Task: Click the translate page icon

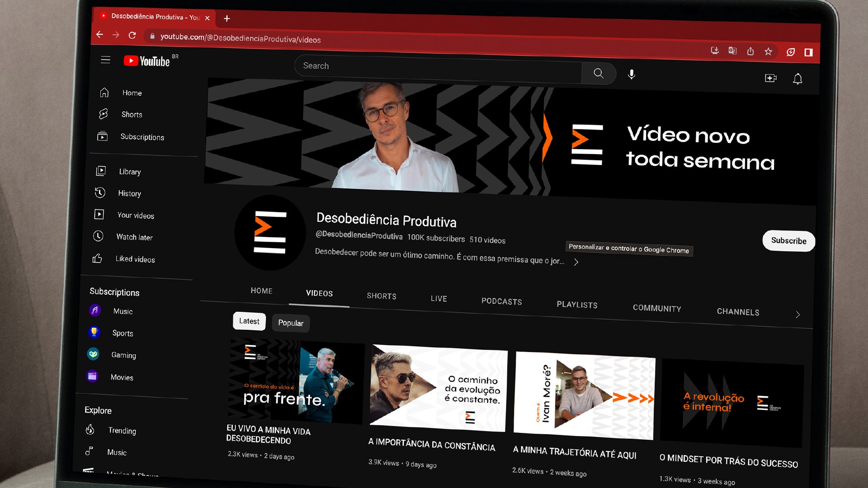Action: click(732, 51)
